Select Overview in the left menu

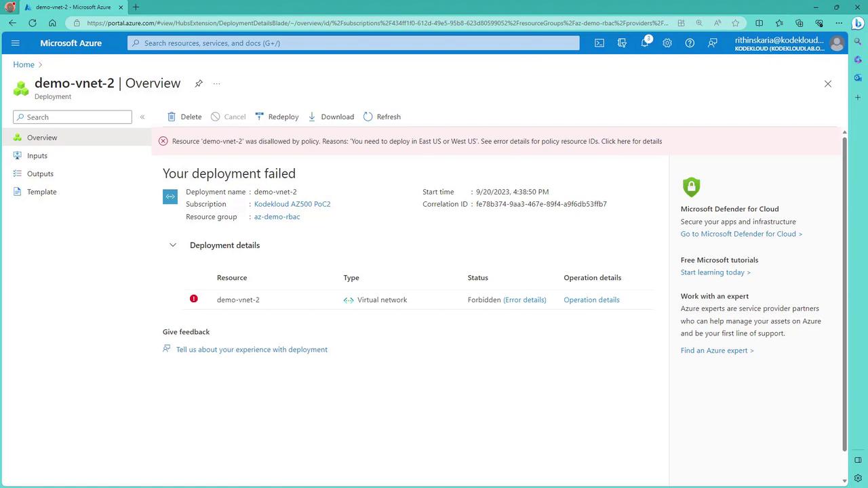(x=75, y=138)
